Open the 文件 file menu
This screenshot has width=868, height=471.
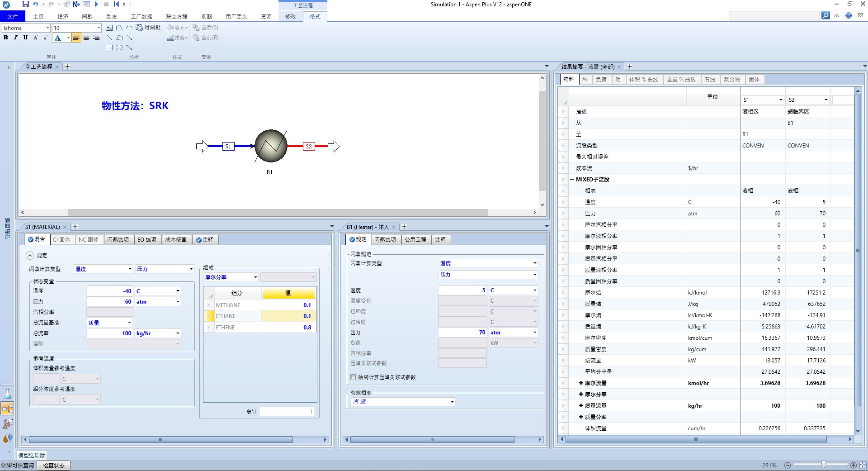click(x=13, y=16)
